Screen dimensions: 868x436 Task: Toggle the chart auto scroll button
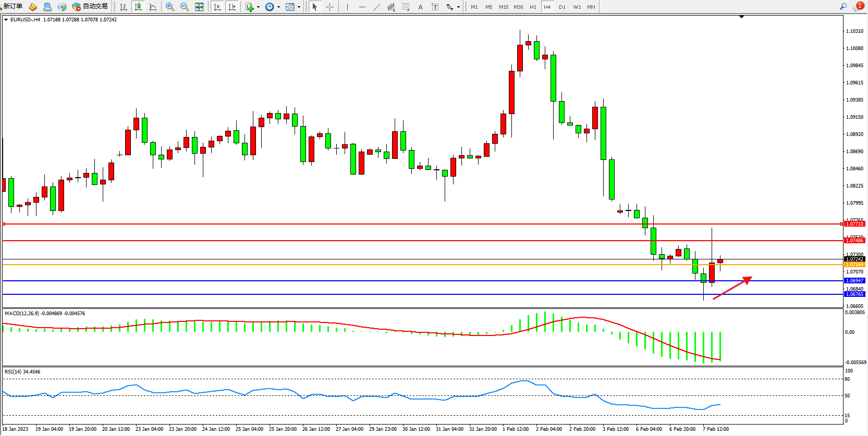pos(217,7)
